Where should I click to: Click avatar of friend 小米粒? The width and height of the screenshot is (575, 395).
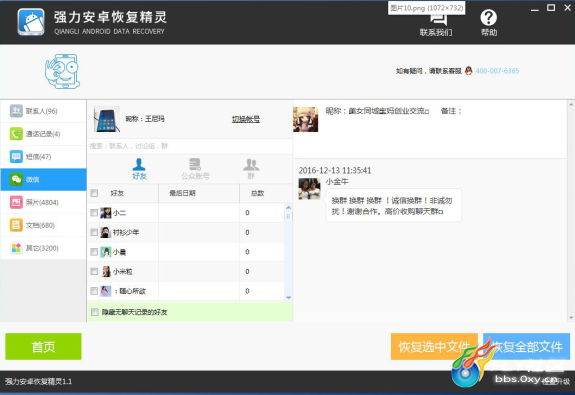(x=106, y=271)
